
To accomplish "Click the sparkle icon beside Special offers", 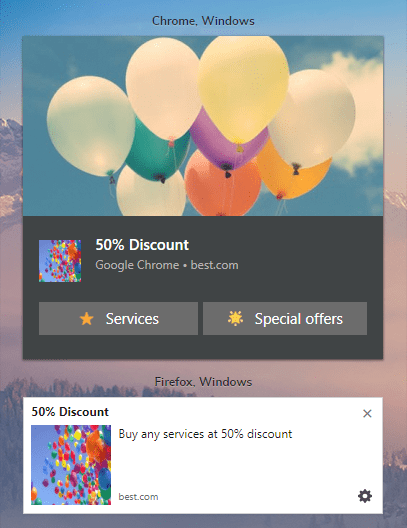I will point(235,318).
